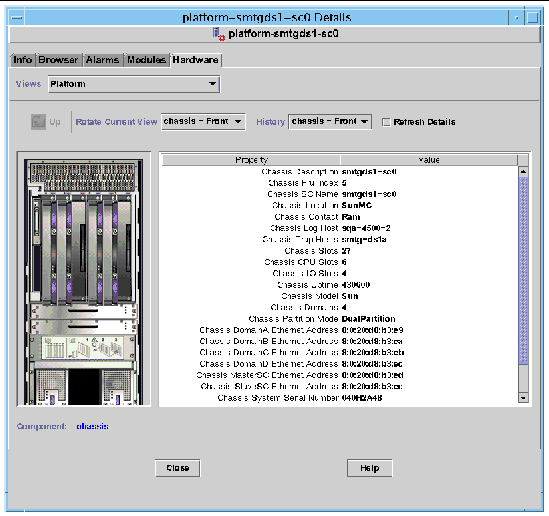The width and height of the screenshot is (549, 516).
Task: Select the Chassis MasterSC Ethernet Address row
Action: [340, 375]
